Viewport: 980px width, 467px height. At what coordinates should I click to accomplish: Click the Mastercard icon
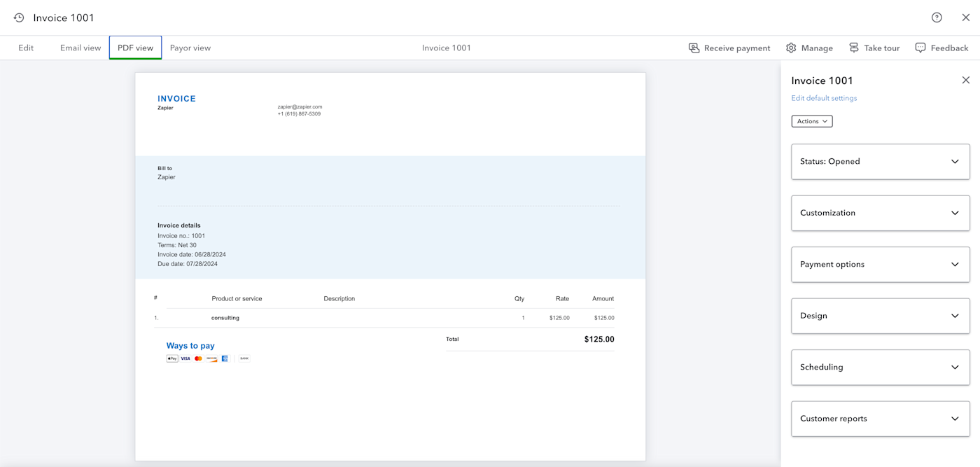click(x=198, y=358)
